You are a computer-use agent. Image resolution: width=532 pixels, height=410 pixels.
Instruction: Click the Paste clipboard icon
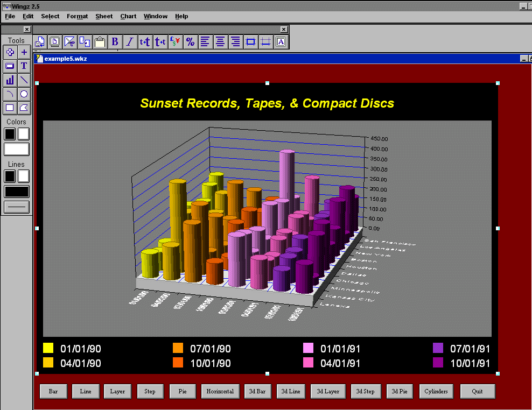click(100, 42)
